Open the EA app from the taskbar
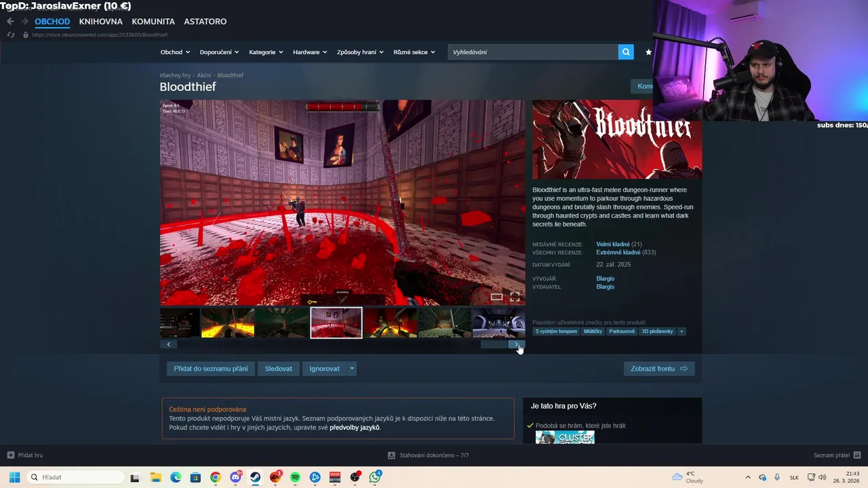Image resolution: width=868 pixels, height=488 pixels. click(x=275, y=477)
